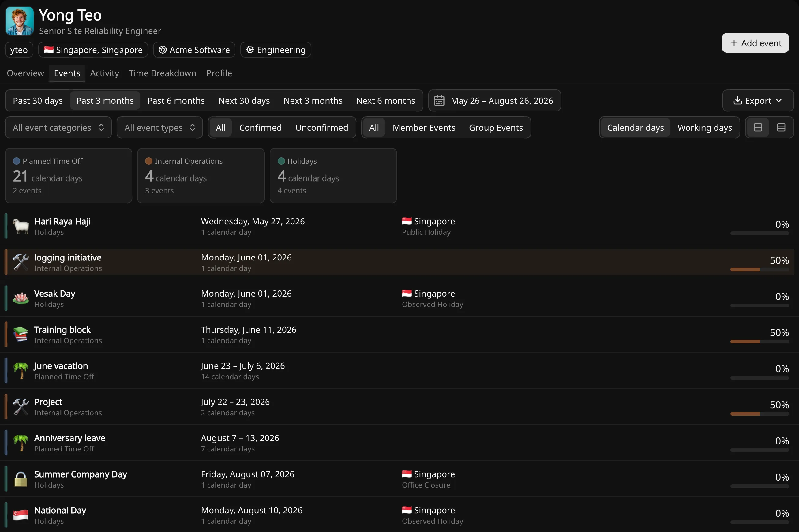799x532 pixels.
Task: Click the tools icon for Project event
Action: pos(21,407)
